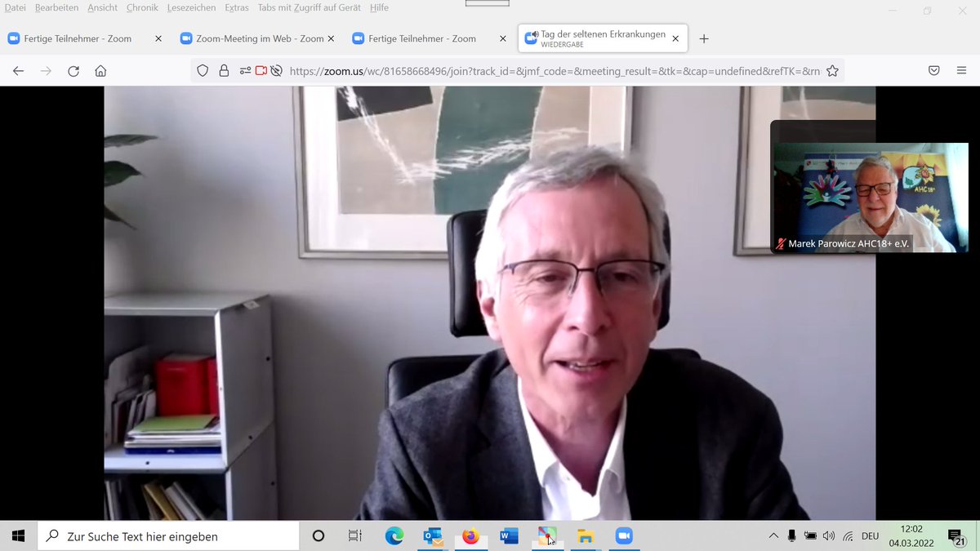This screenshot has height=551, width=980.
Task: Open the clock showing 12:02 04.03.2022
Action: (x=911, y=536)
